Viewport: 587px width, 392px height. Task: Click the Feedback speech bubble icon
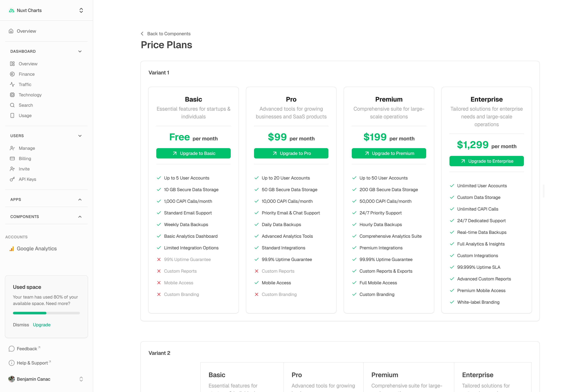pos(11,349)
